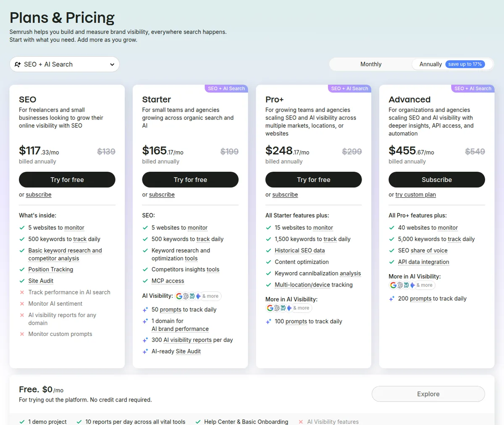
Task: Click Gemini icon in Starter AI Visibility row
Action: point(198,296)
